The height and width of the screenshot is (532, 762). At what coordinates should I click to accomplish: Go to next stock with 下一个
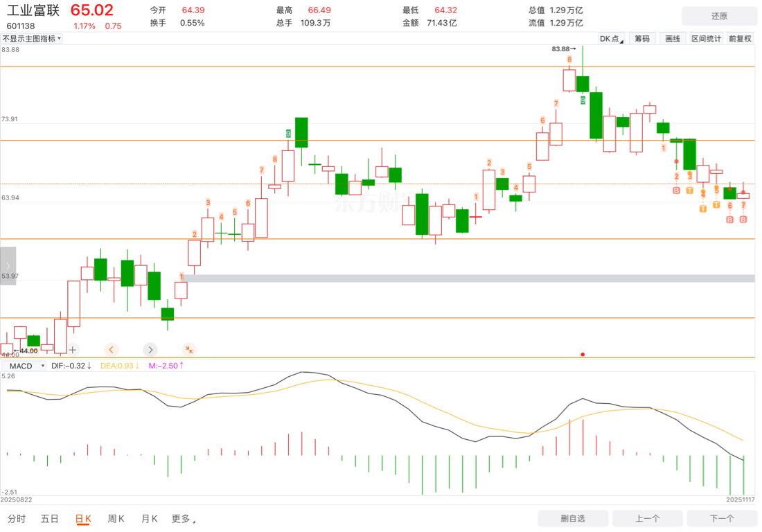(722, 518)
